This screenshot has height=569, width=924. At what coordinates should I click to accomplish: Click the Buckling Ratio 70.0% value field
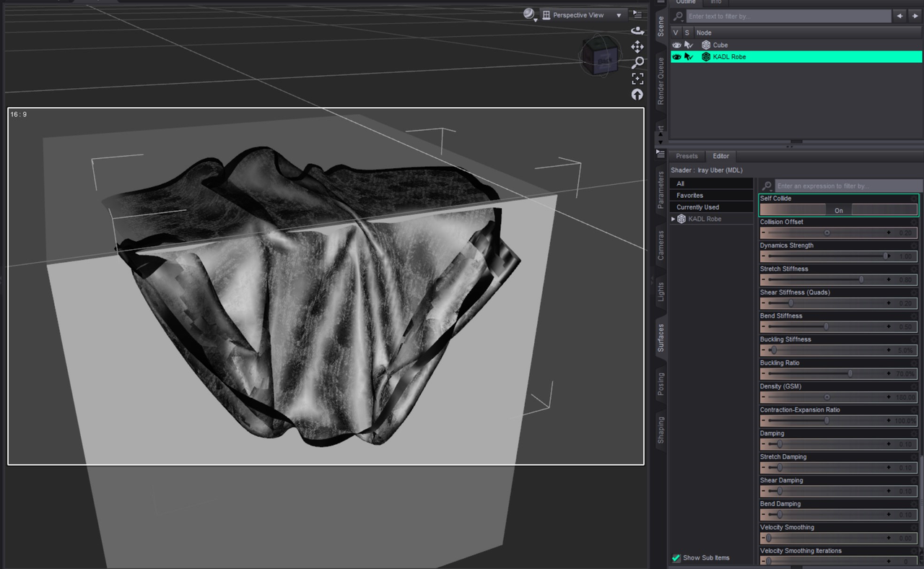(x=906, y=374)
